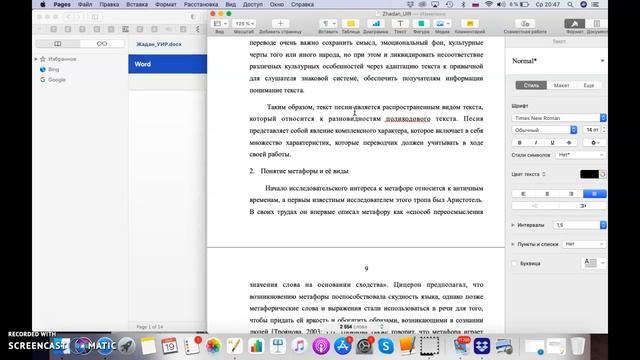Open the Insert (Вставить) paragraph-mark button
This screenshot has height=360, width=640.
(x=328, y=24)
